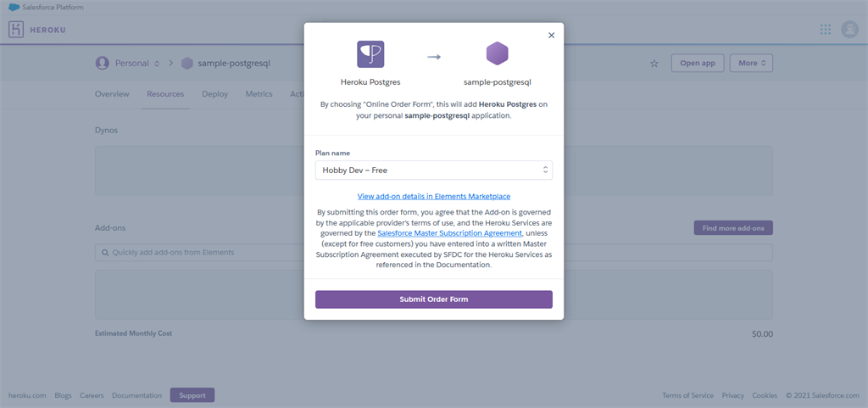Open the Blogs footer link

[x=63, y=395]
